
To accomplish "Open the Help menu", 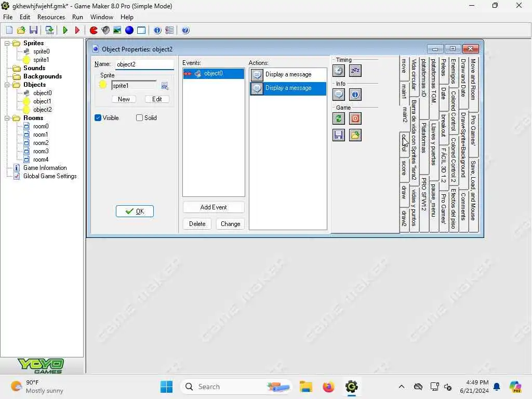I will pos(127,17).
